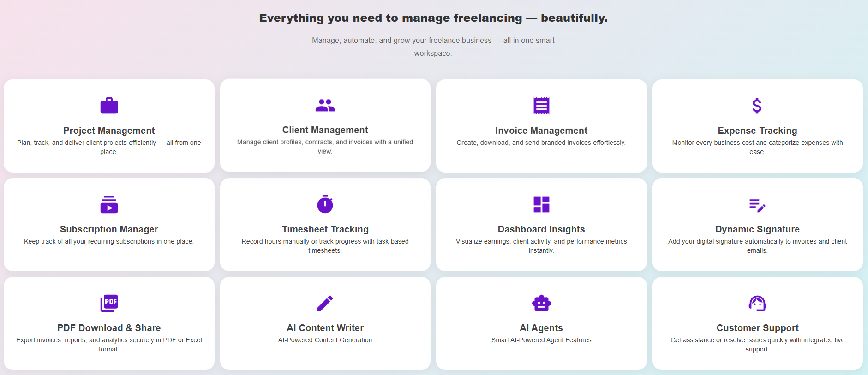
Task: Select the Invoice Management receipt icon
Action: pos(541,106)
